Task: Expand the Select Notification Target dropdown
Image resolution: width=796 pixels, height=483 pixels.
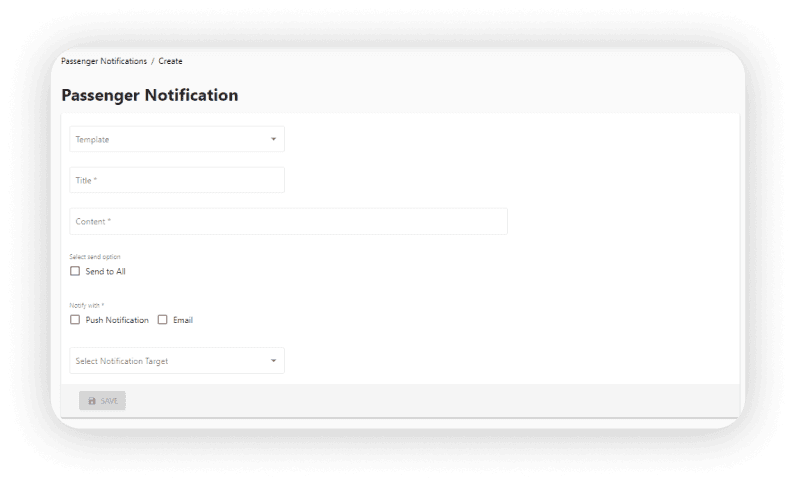Action: click(x=177, y=361)
